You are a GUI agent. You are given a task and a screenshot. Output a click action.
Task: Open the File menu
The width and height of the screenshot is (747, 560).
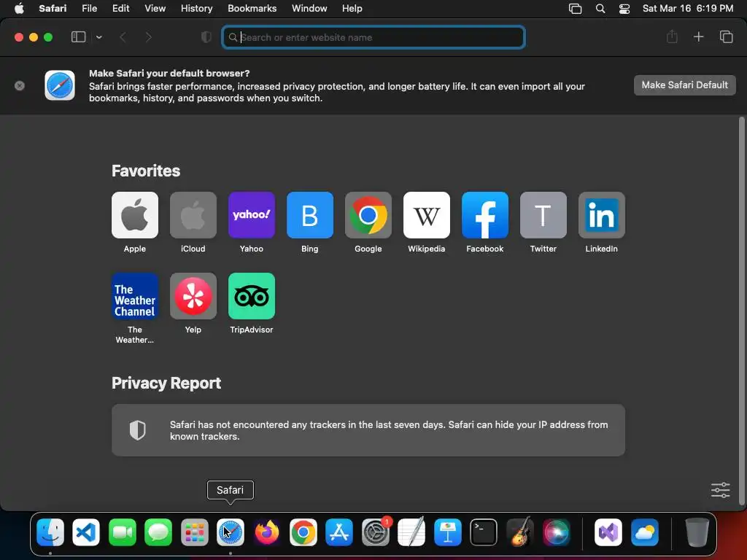click(89, 8)
